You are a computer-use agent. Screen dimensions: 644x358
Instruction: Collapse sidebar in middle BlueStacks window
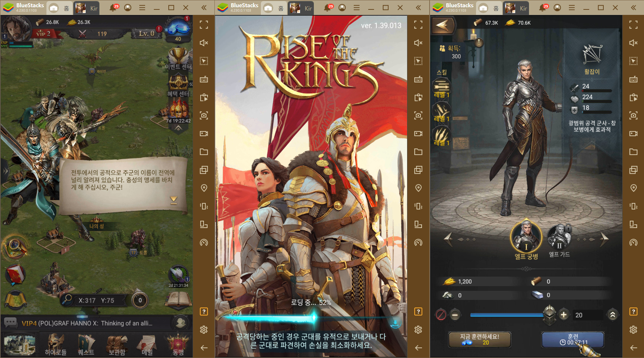(418, 8)
